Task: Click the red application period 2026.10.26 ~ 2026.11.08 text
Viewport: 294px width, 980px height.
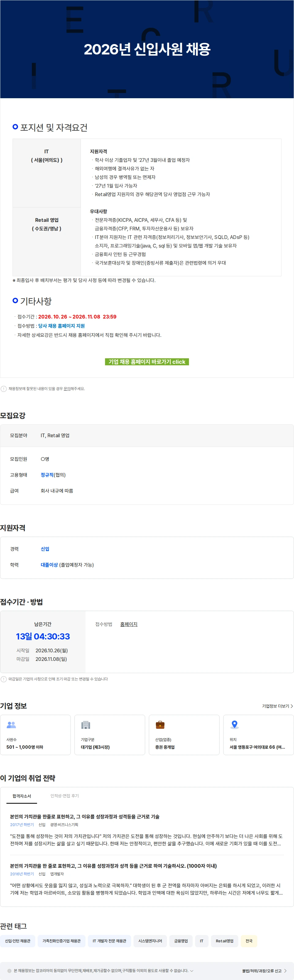Action: click(77, 317)
